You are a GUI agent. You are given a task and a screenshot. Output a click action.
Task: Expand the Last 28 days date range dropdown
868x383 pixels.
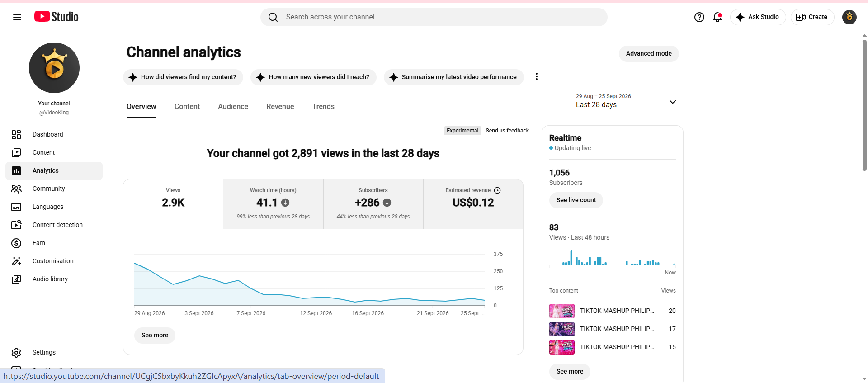click(x=626, y=101)
